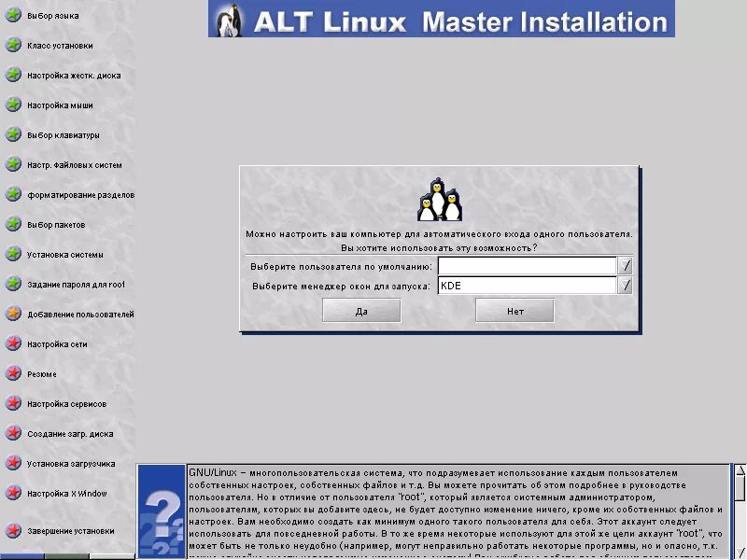Click the penguin logo in the ALT Linux banner
Viewport: 747px width, 560px height.
pyautogui.click(x=229, y=20)
